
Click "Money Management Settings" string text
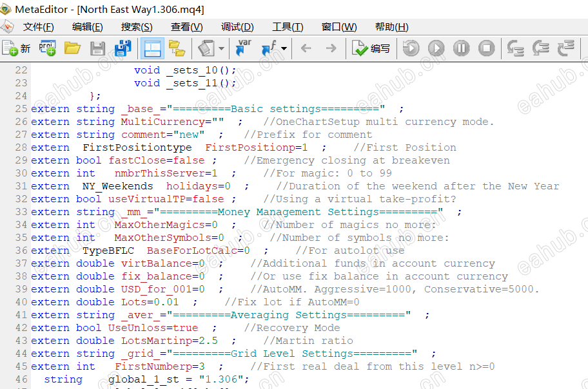(x=298, y=212)
